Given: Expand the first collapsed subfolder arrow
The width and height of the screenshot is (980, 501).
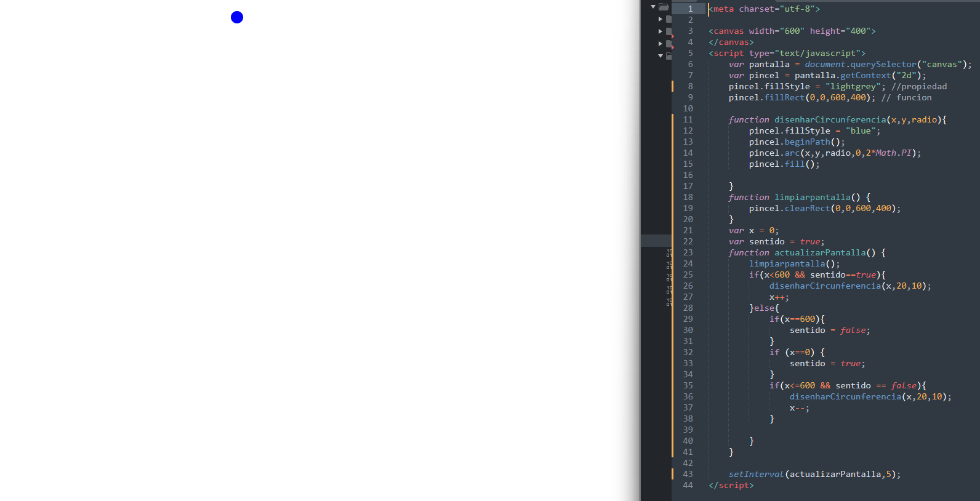Looking at the screenshot, I should (x=661, y=19).
